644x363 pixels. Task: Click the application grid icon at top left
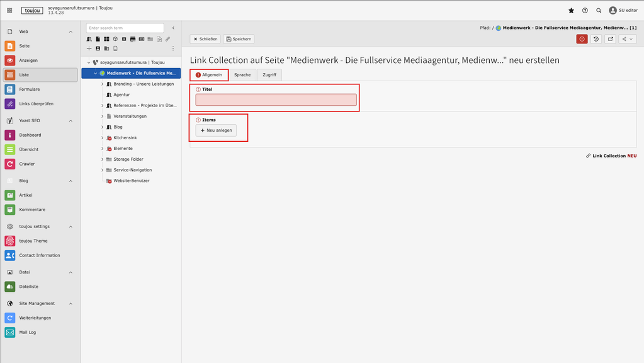(9, 11)
